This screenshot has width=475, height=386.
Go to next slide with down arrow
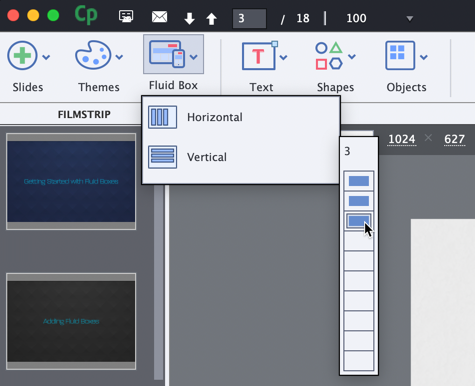pos(190,18)
